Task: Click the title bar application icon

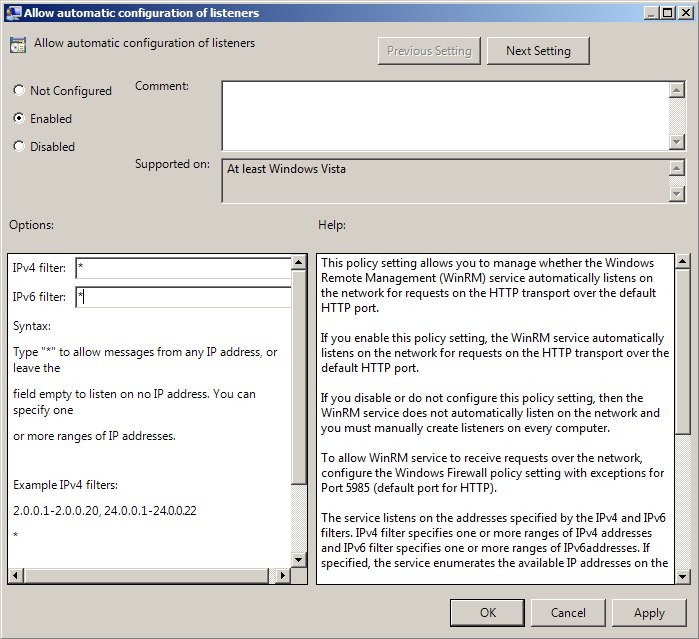Action: point(12,12)
